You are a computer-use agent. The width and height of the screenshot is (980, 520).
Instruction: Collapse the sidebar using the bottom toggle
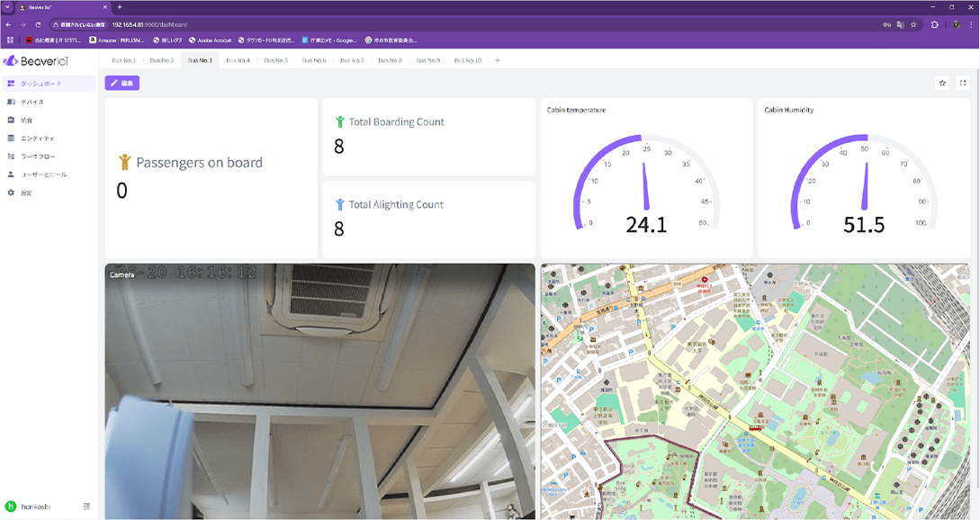pos(87,507)
